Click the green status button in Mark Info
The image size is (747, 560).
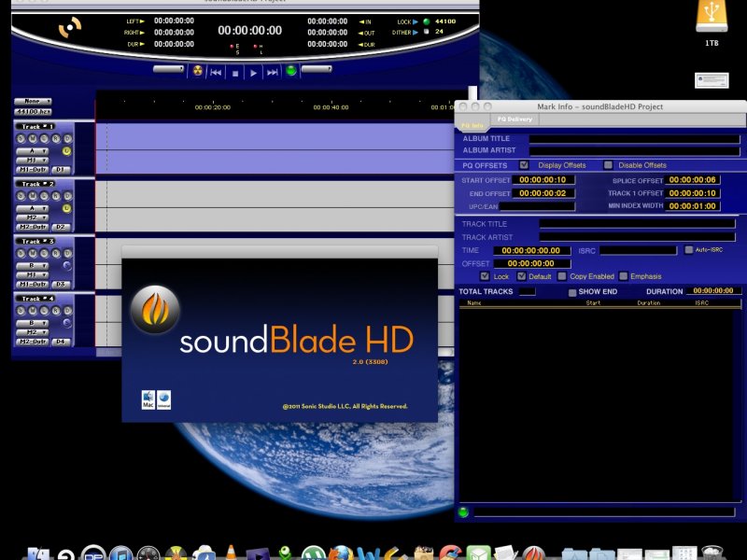click(462, 511)
